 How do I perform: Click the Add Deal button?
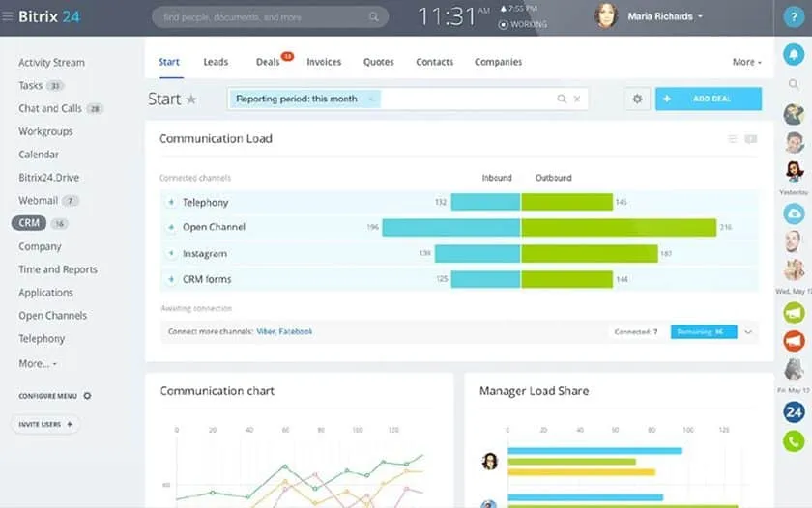(708, 99)
